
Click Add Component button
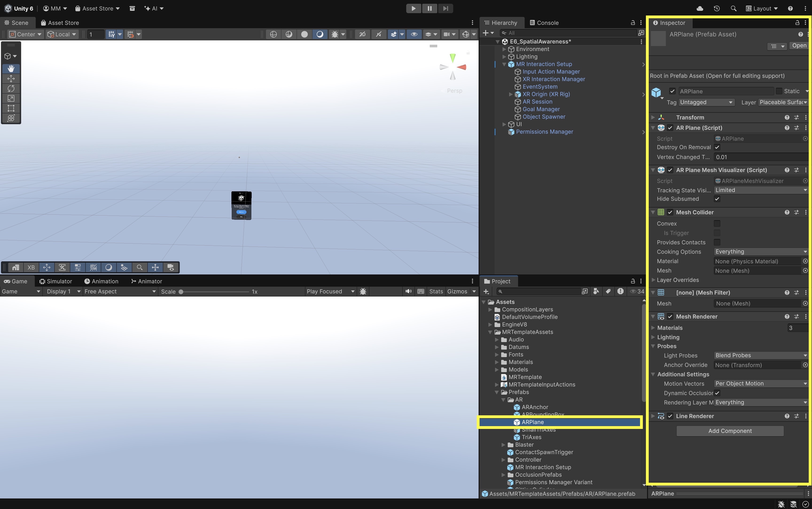click(x=730, y=431)
